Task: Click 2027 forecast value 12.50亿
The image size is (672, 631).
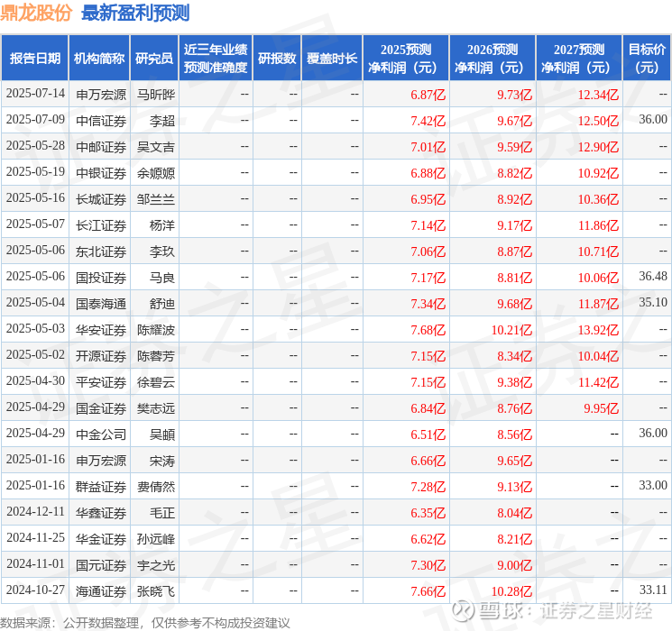Action: click(x=598, y=121)
